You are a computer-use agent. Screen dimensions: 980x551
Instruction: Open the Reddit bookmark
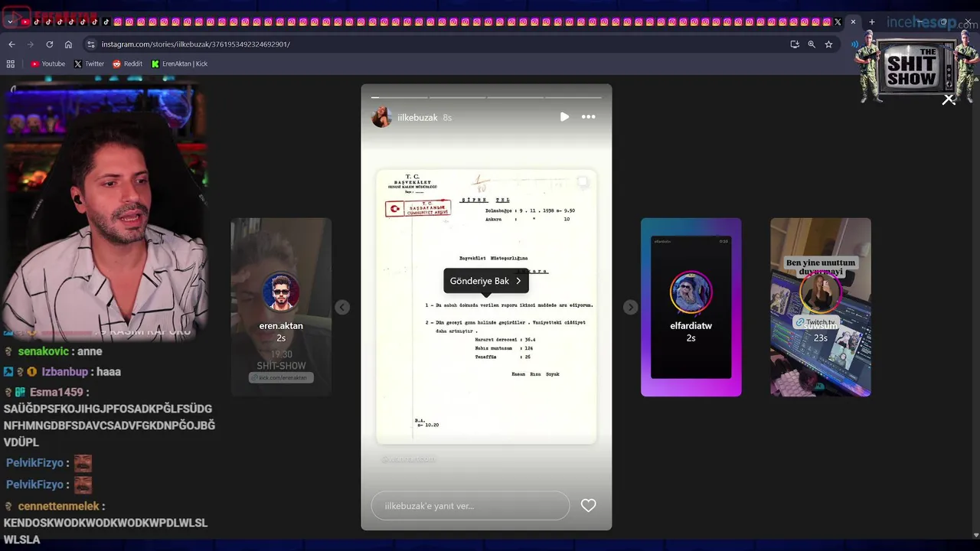127,64
